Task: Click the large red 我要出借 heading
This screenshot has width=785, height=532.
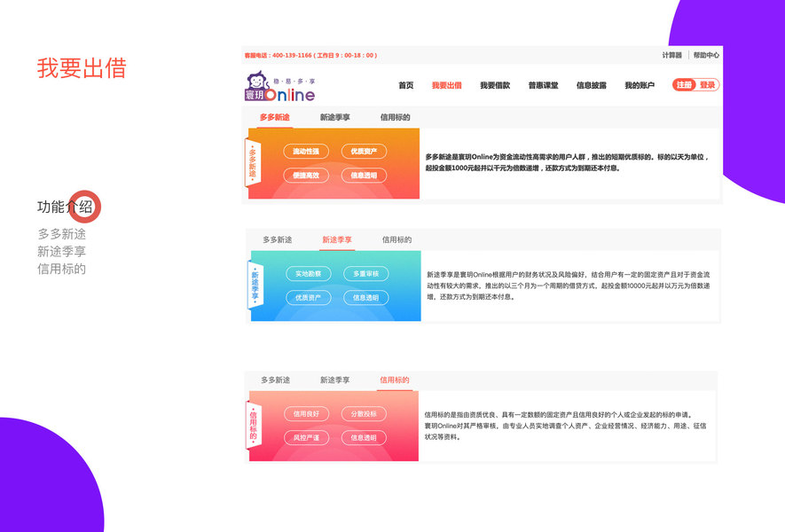Action: (x=82, y=68)
